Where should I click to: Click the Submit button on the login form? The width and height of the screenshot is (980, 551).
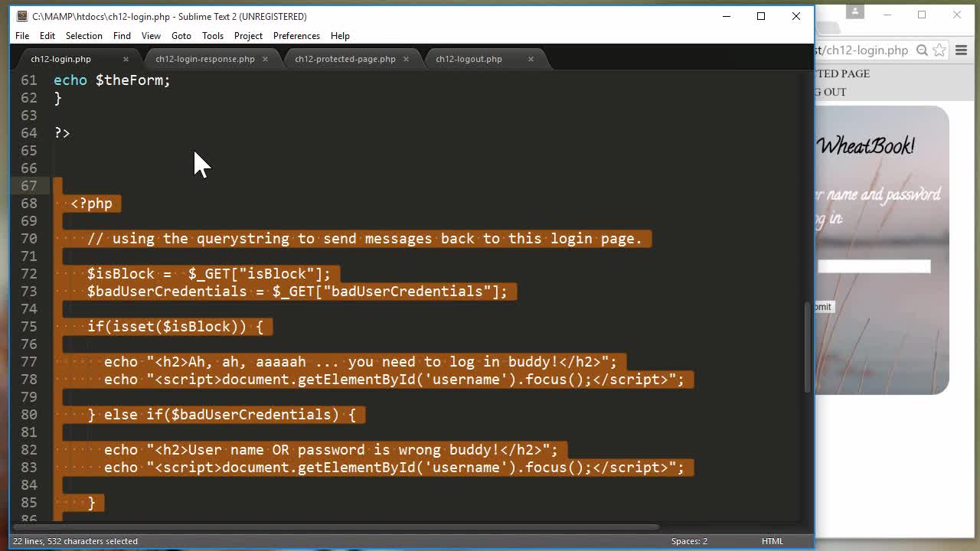(825, 307)
